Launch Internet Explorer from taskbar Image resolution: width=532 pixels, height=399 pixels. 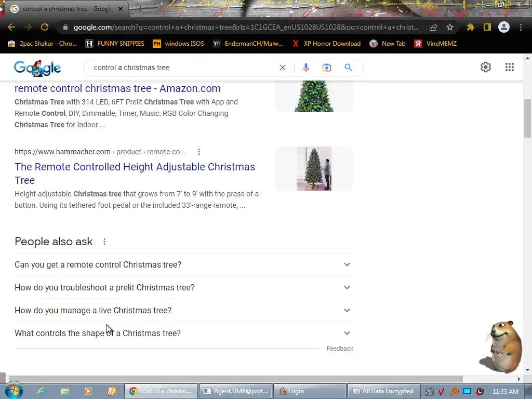click(42, 391)
